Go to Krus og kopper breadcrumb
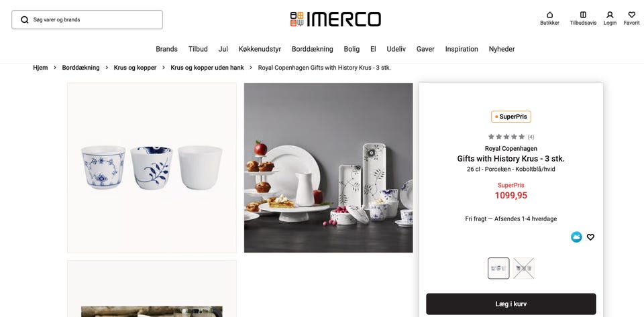The image size is (644, 317). point(135,68)
